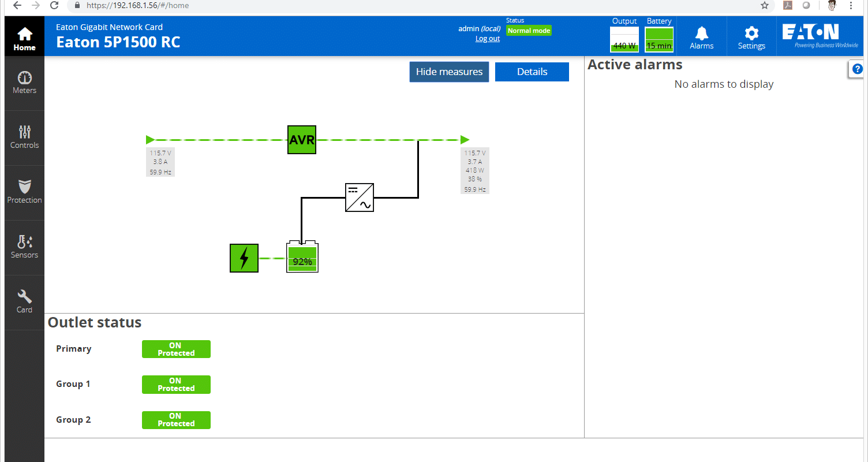
Task: Go forward in browser history
Action: 35,5
